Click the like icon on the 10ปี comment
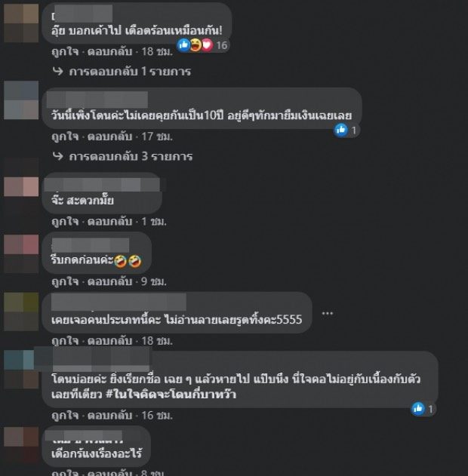Image resolution: width=468 pixels, height=476 pixels. tap(340, 131)
